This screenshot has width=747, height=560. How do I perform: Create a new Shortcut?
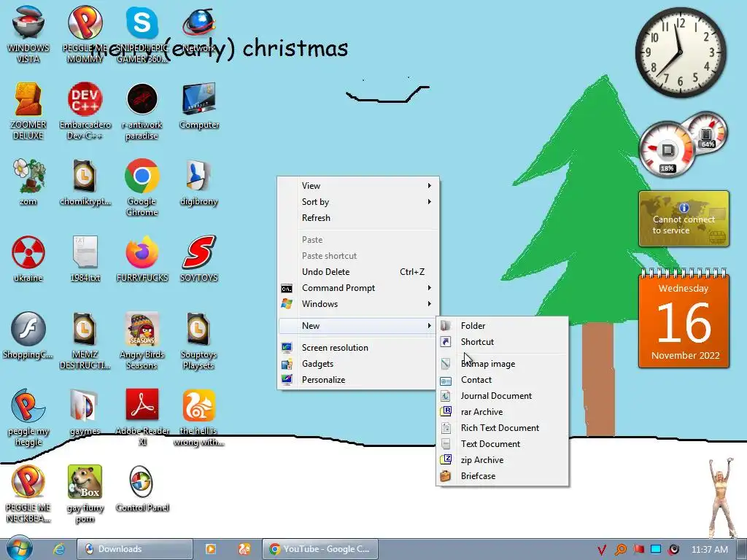pos(502,342)
